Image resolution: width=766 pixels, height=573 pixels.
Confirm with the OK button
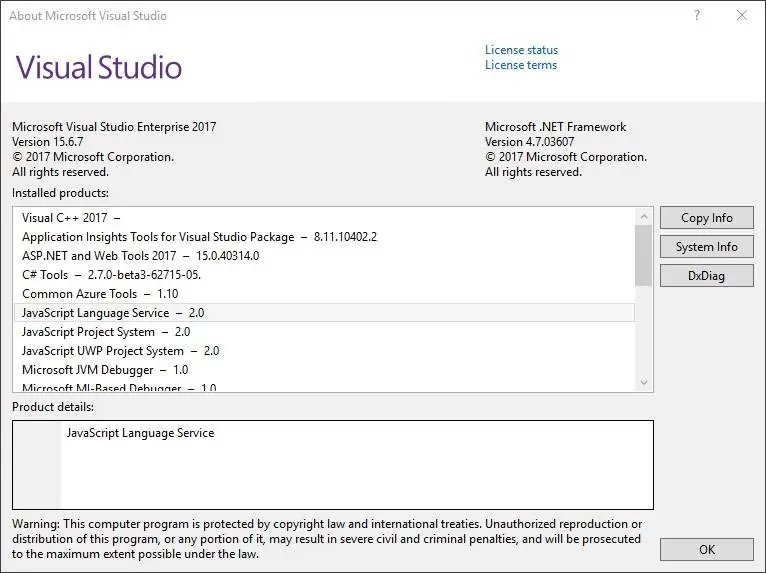(706, 550)
